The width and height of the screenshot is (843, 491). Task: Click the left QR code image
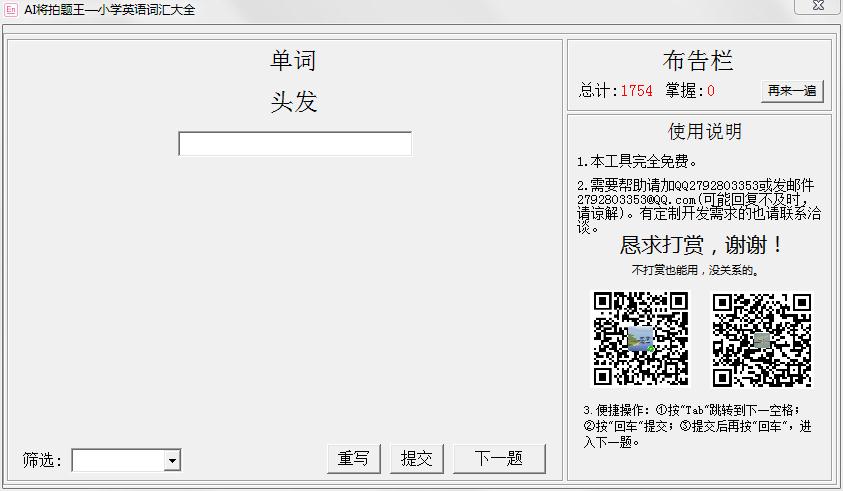click(x=641, y=339)
